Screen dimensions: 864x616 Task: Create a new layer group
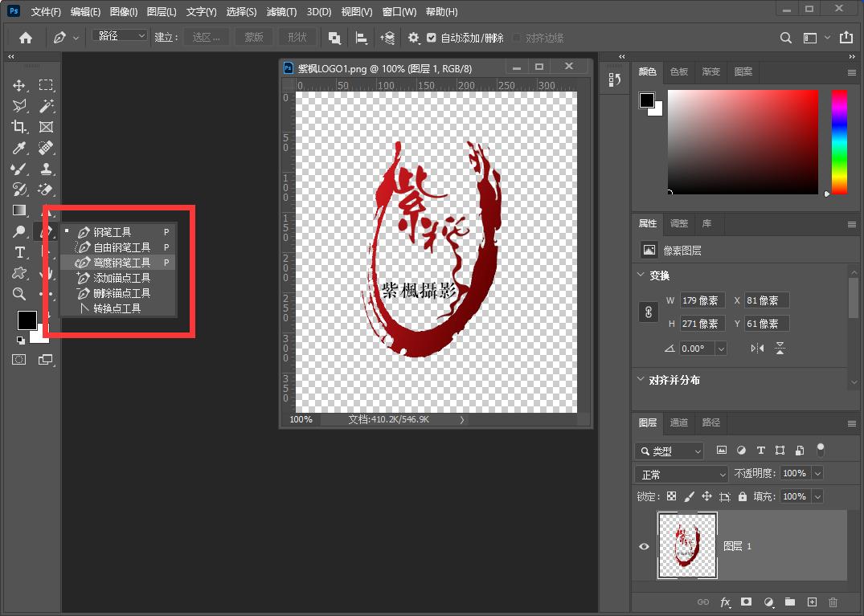click(x=790, y=602)
